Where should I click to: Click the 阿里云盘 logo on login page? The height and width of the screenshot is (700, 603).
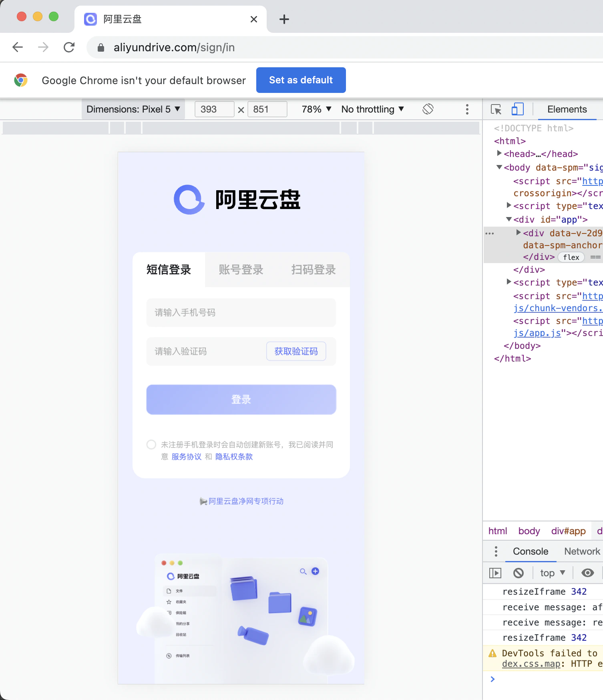[237, 199]
